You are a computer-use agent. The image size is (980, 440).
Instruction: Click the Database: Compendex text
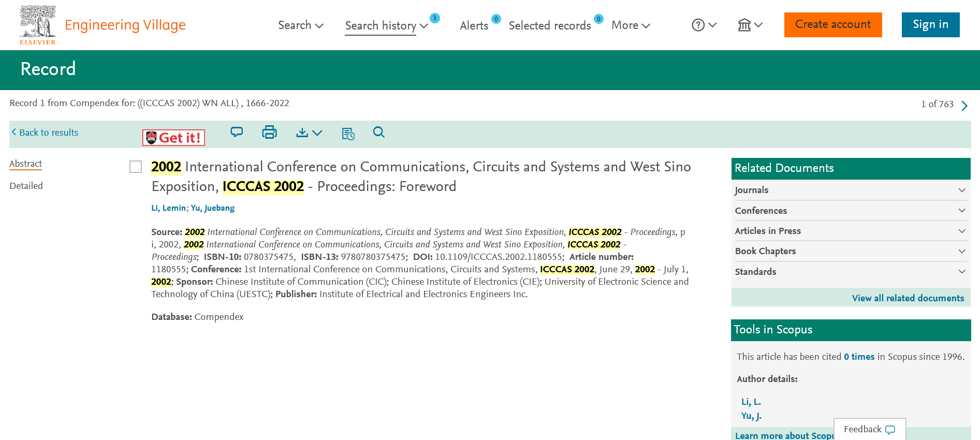[x=197, y=317]
